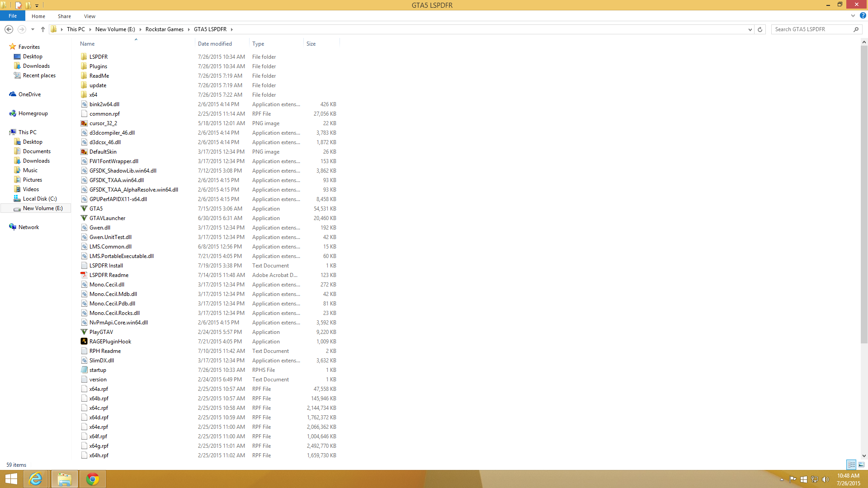Open the File menu
Screen dimensions: 868x488
tap(13, 16)
